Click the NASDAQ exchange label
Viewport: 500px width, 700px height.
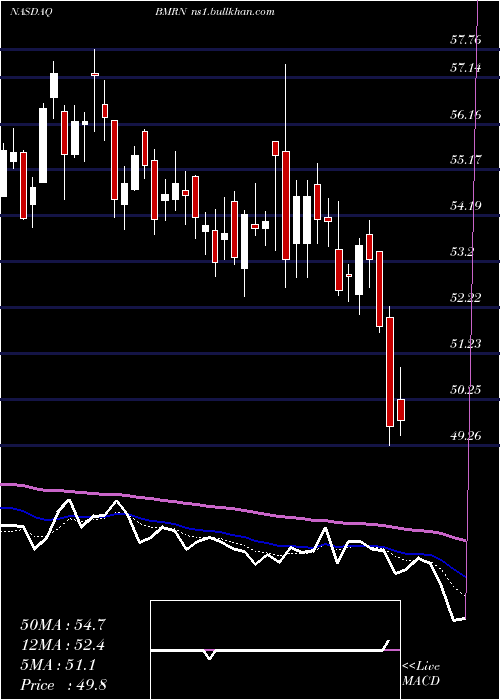coord(29,12)
